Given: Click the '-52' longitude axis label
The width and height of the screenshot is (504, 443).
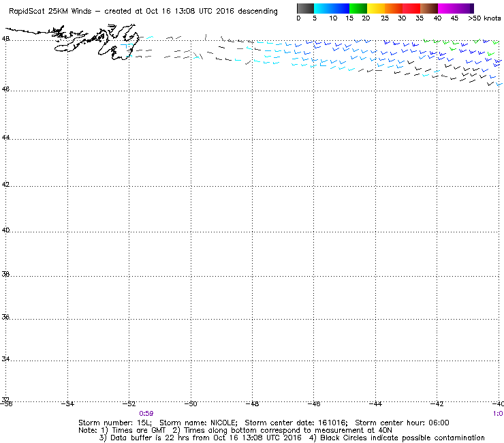Looking at the screenshot, I should coord(129,404).
